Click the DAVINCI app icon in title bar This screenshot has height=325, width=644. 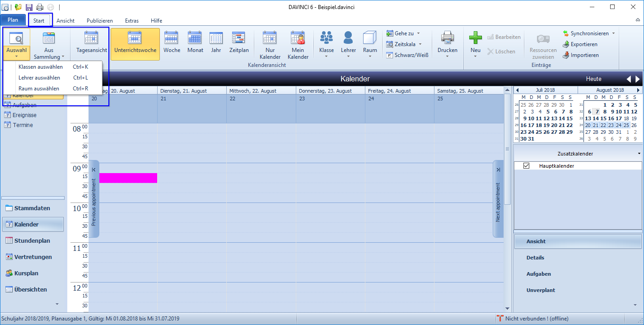[6, 7]
